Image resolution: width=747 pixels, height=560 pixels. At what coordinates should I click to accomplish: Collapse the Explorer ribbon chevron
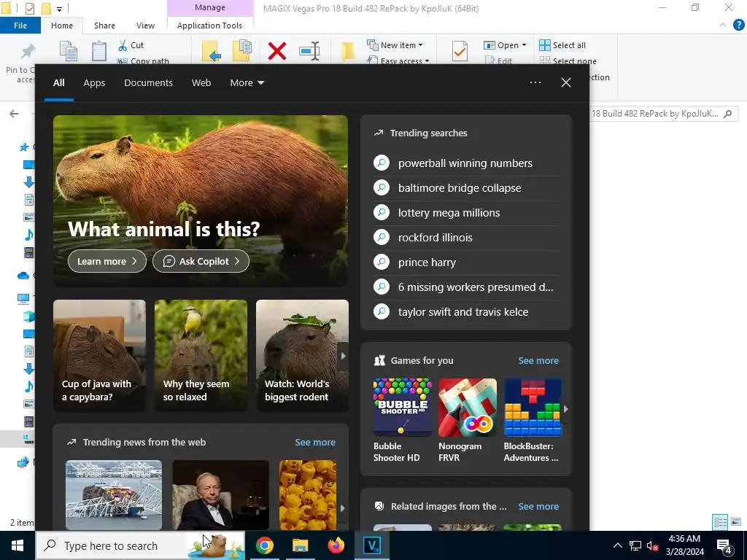[x=723, y=26]
